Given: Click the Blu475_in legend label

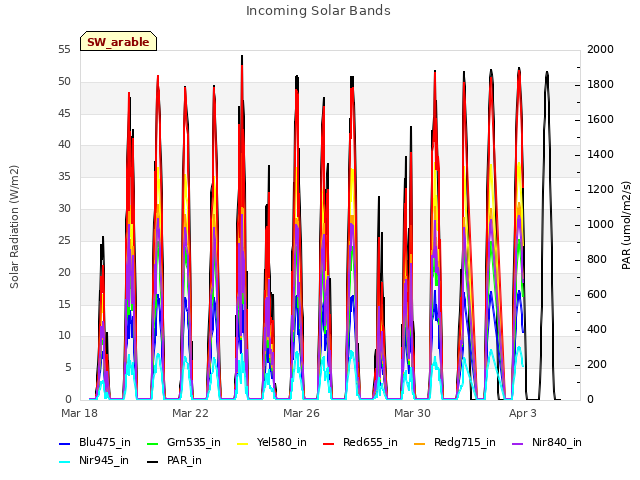Looking at the screenshot, I should pyautogui.click(x=105, y=442).
